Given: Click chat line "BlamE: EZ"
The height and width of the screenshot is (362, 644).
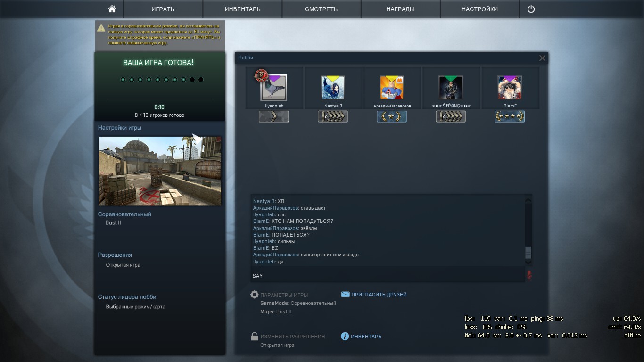Looking at the screenshot, I should coord(266,248).
